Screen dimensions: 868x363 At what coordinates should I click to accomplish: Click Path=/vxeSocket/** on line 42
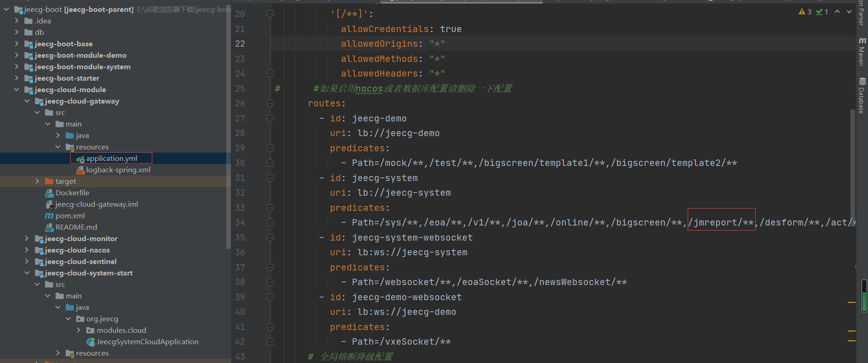click(401, 341)
